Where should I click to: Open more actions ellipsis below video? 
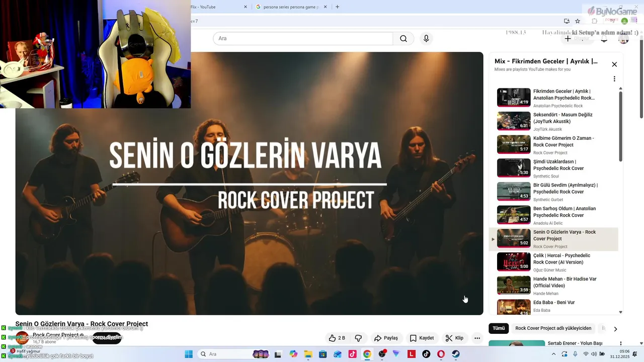(x=477, y=338)
